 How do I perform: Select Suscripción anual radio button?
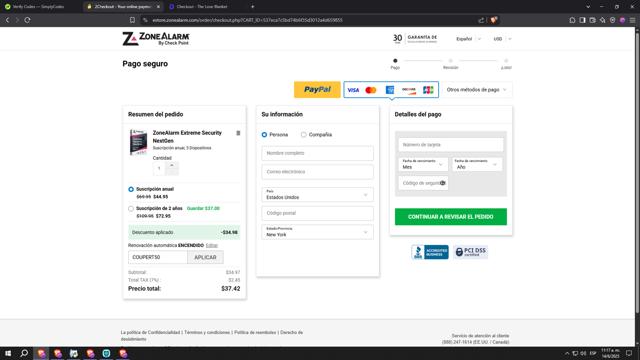131,189
